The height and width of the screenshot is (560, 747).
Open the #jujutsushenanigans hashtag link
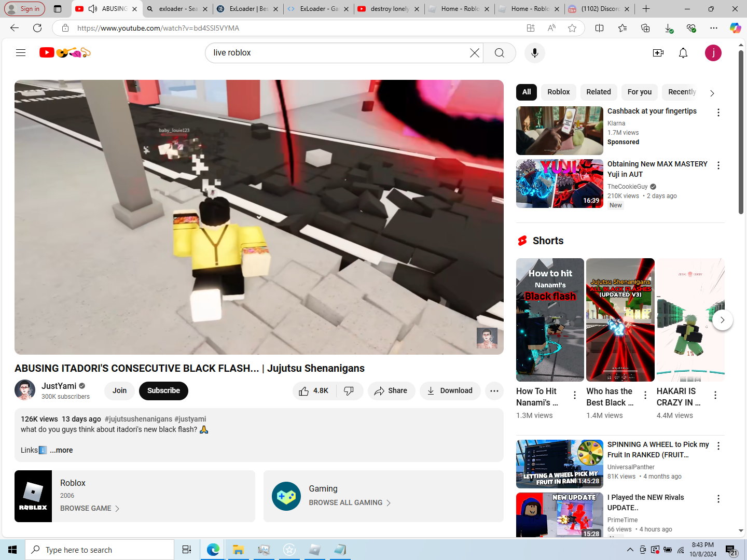(x=138, y=419)
